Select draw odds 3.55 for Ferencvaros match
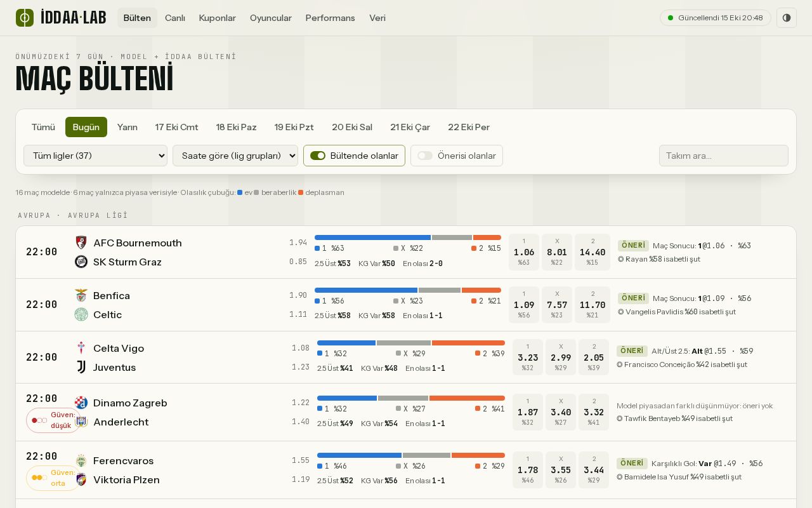Image resolution: width=812 pixels, height=508 pixels. coord(561,470)
